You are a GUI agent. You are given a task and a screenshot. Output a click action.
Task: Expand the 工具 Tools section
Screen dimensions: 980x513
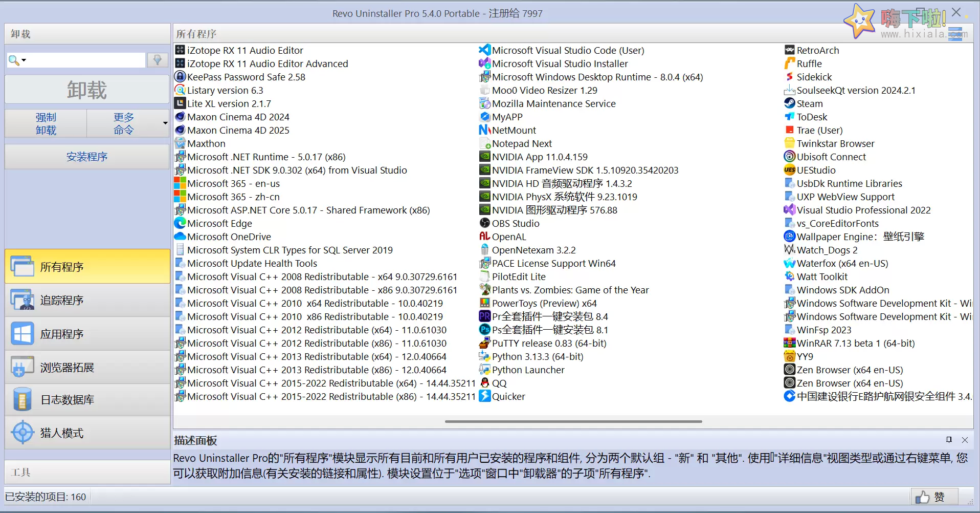tap(20, 472)
